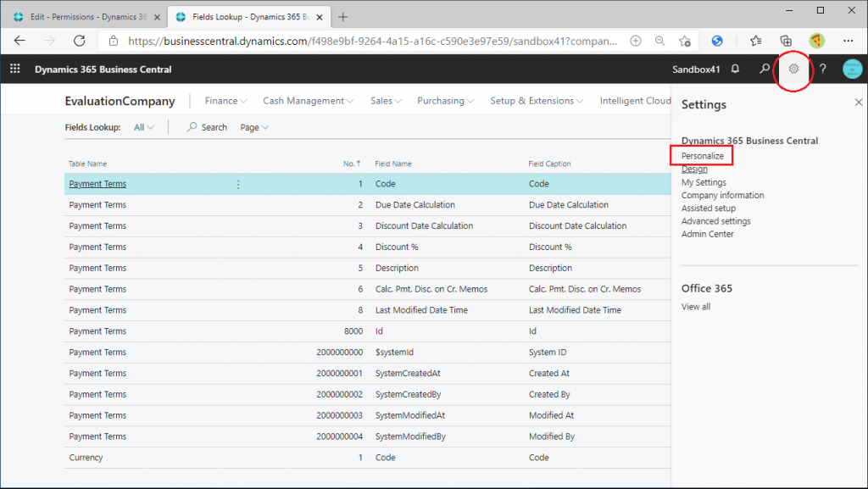Image resolution: width=868 pixels, height=489 pixels.
Task: Select the Currency table name row
Action: (86, 458)
